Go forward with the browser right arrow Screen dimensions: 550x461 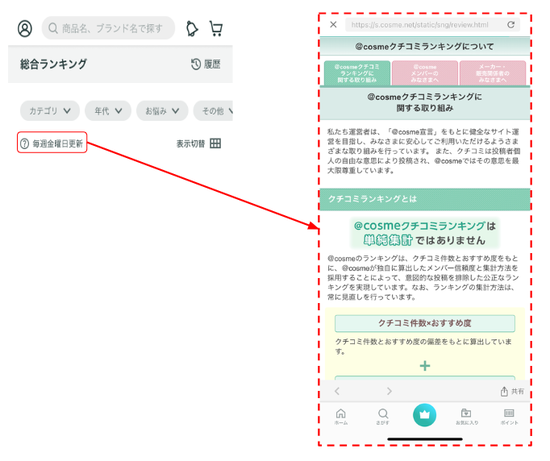(389, 391)
